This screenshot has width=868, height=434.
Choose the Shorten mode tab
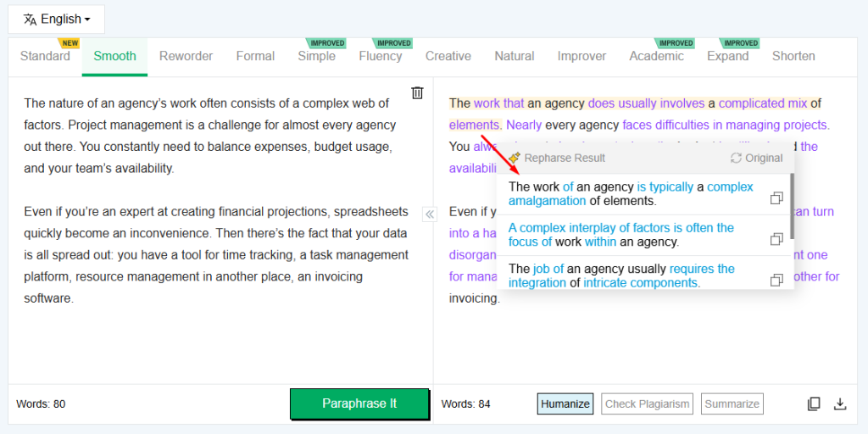[x=793, y=56]
